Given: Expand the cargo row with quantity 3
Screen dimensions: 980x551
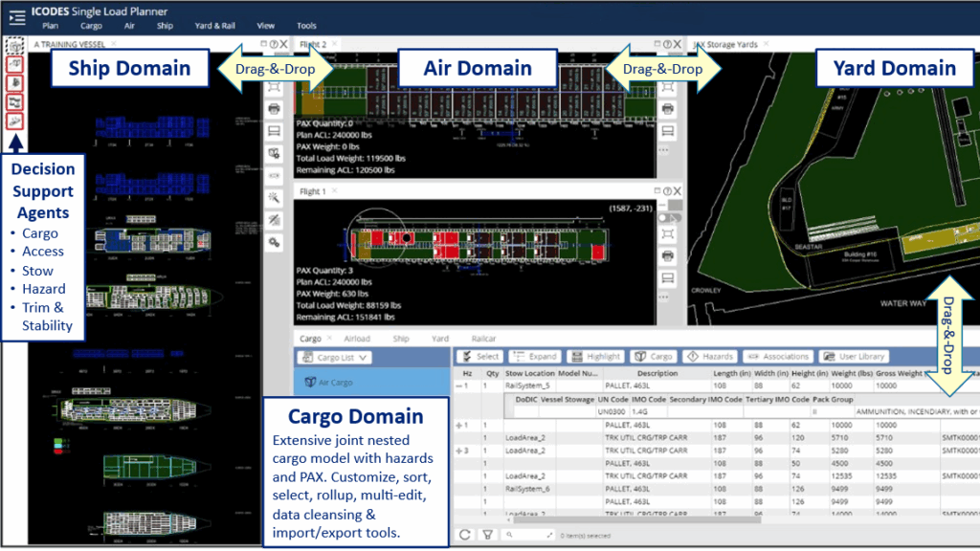Looking at the screenshot, I should (463, 450).
